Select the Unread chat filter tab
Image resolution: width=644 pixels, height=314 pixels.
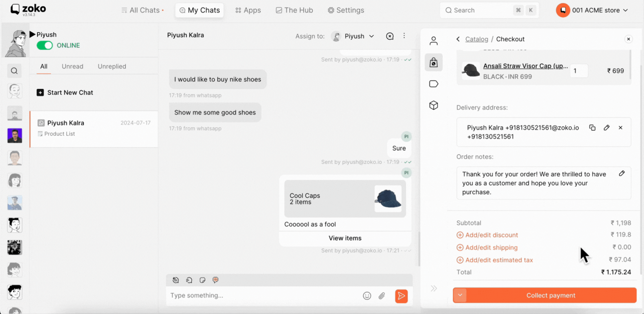click(72, 67)
